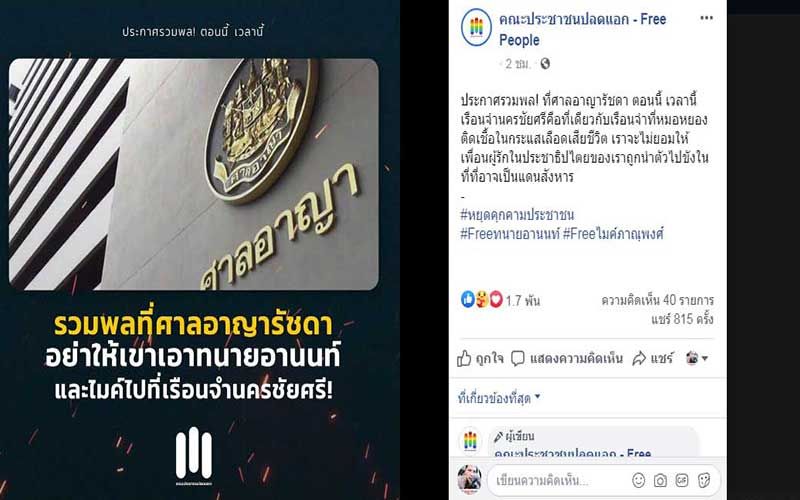
Task: Click the Free People page profile picture
Action: [x=476, y=28]
